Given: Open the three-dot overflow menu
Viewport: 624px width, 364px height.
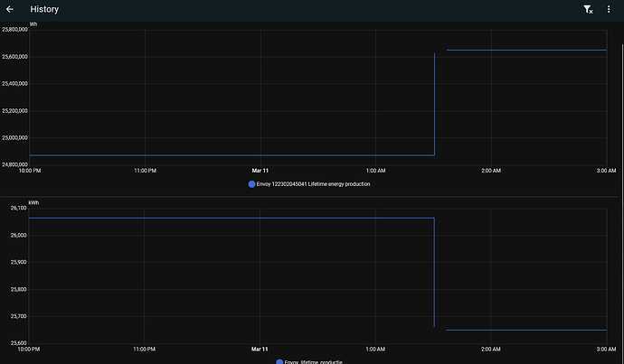Looking at the screenshot, I should [x=609, y=9].
